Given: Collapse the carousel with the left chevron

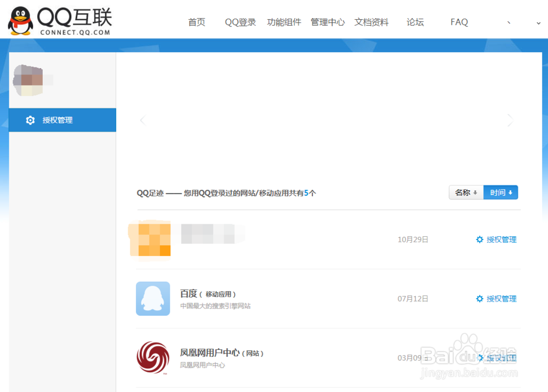Looking at the screenshot, I should pos(142,120).
